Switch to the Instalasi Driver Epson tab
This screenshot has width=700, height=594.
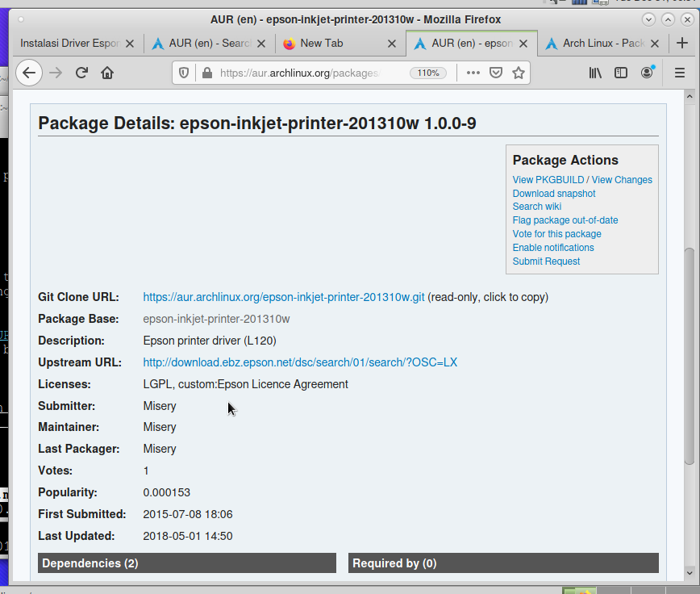click(70, 44)
